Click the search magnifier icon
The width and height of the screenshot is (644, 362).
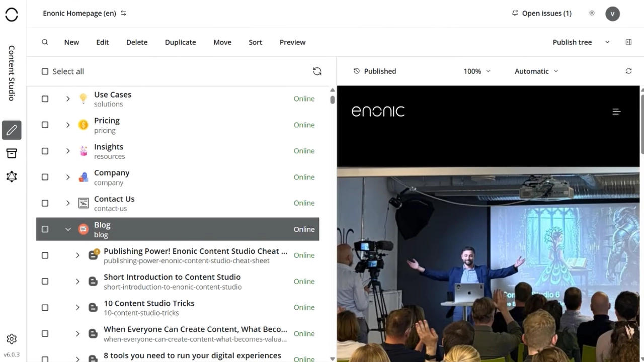tap(45, 42)
